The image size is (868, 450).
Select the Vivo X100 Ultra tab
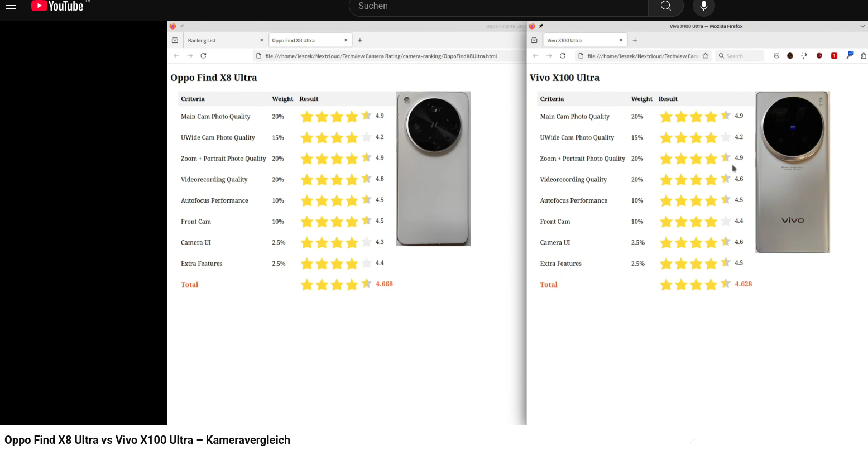584,40
